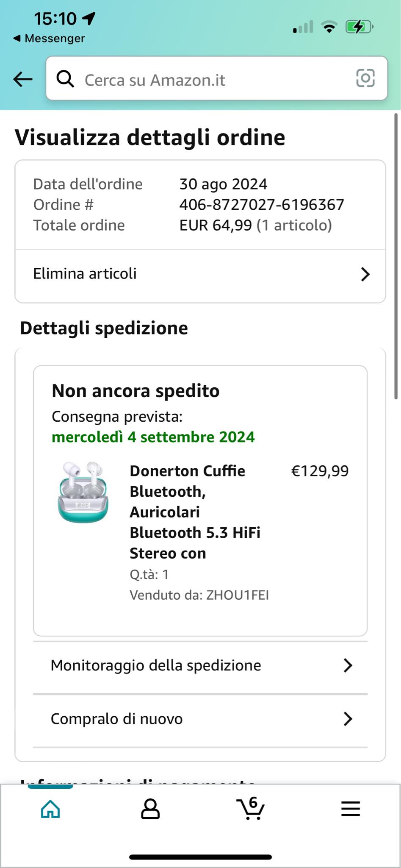Image resolution: width=401 pixels, height=868 pixels.
Task: Expand Monitoraggio della spedizione chevron
Action: pos(348,665)
